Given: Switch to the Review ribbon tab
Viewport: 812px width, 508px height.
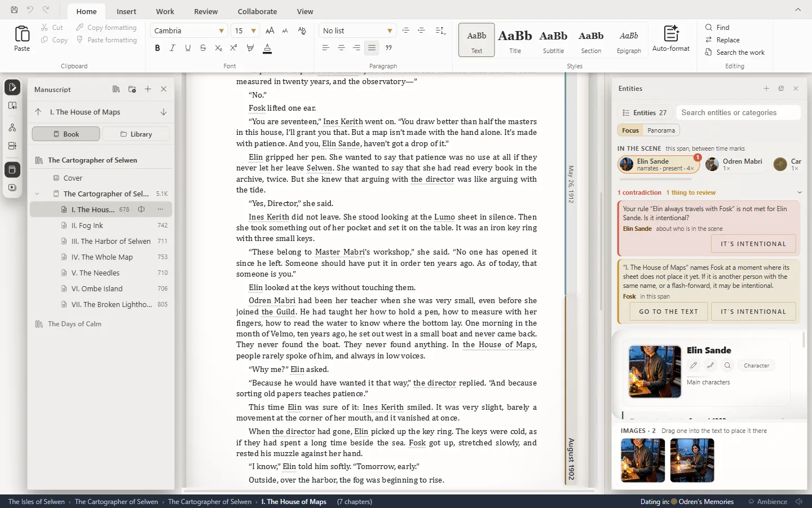Looking at the screenshot, I should tap(206, 11).
